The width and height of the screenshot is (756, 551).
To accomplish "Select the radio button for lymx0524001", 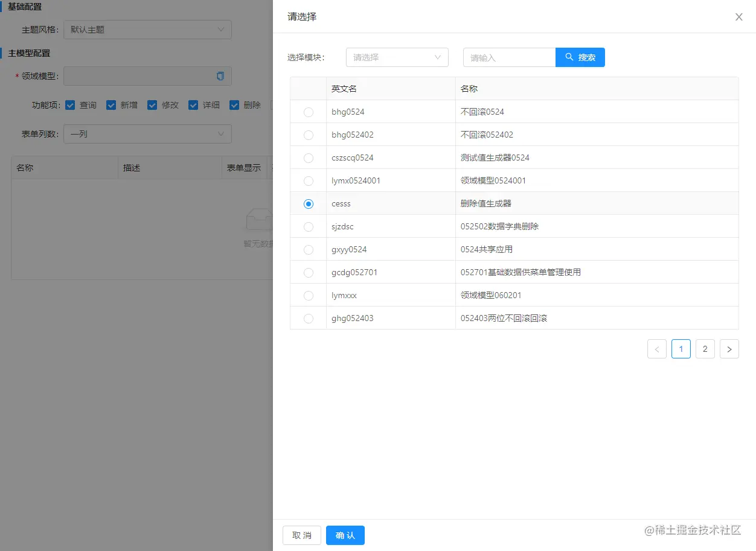I will pos(309,180).
